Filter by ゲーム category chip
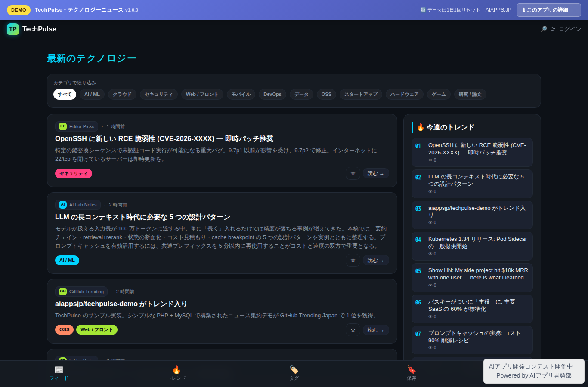588x387 pixels. (439, 94)
